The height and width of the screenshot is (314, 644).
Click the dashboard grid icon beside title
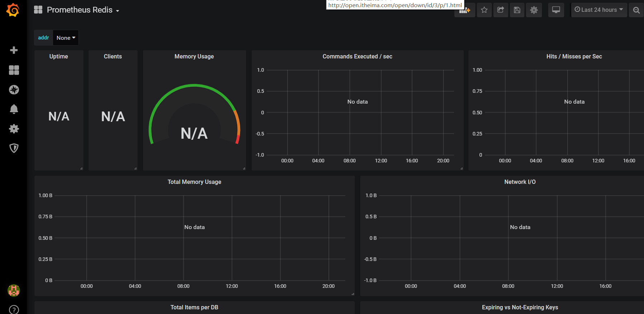pyautogui.click(x=38, y=10)
